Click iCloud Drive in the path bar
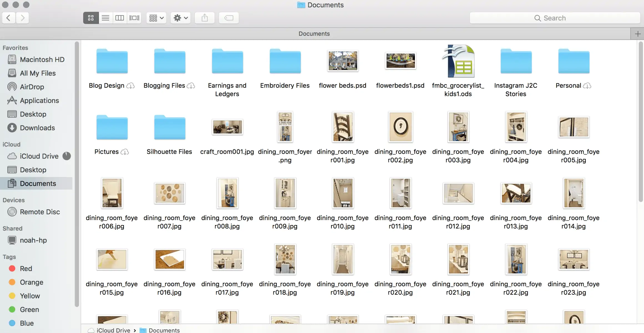This screenshot has width=644, height=333. coord(109,330)
